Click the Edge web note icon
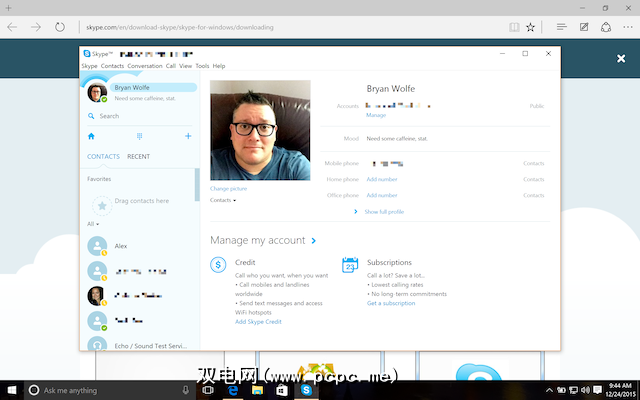This screenshot has width=640, height=400. pyautogui.click(x=584, y=27)
